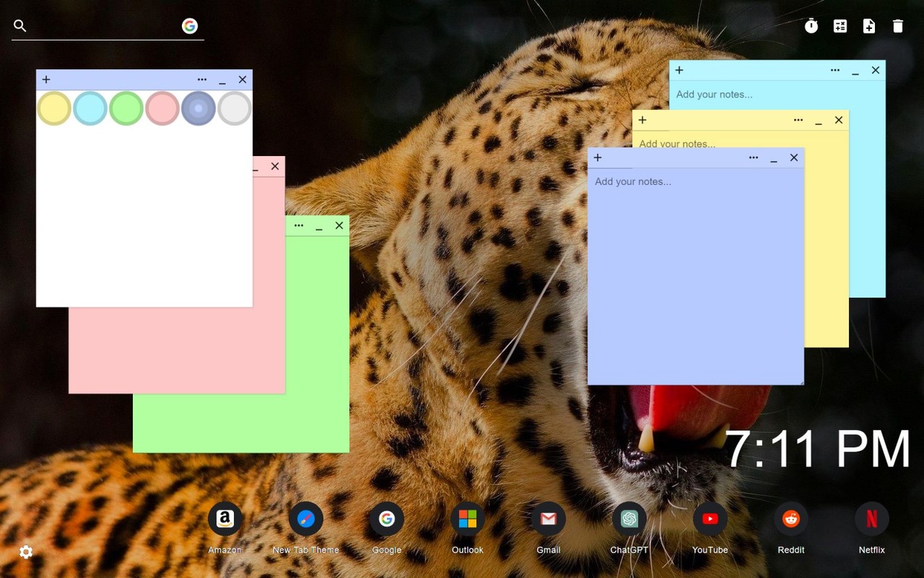Open the Reddit shortcut
Viewport: 924px width, 578px height.
click(x=791, y=519)
